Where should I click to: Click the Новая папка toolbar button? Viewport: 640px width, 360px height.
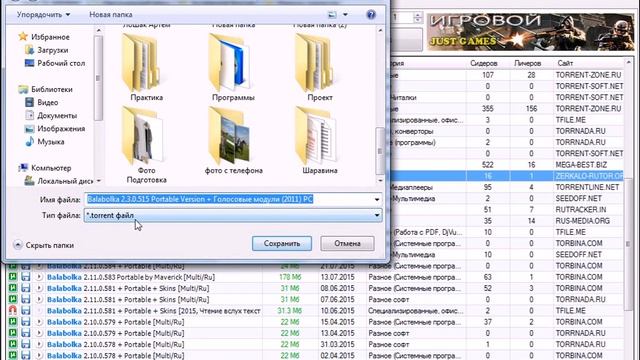pos(111,15)
